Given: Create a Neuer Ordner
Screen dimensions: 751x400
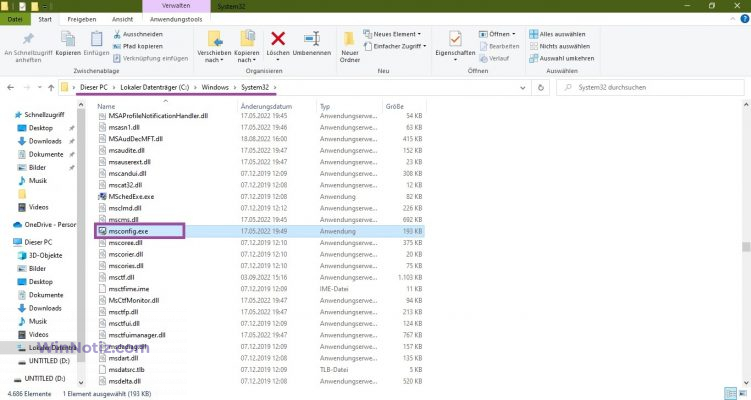Looking at the screenshot, I should pos(350,46).
